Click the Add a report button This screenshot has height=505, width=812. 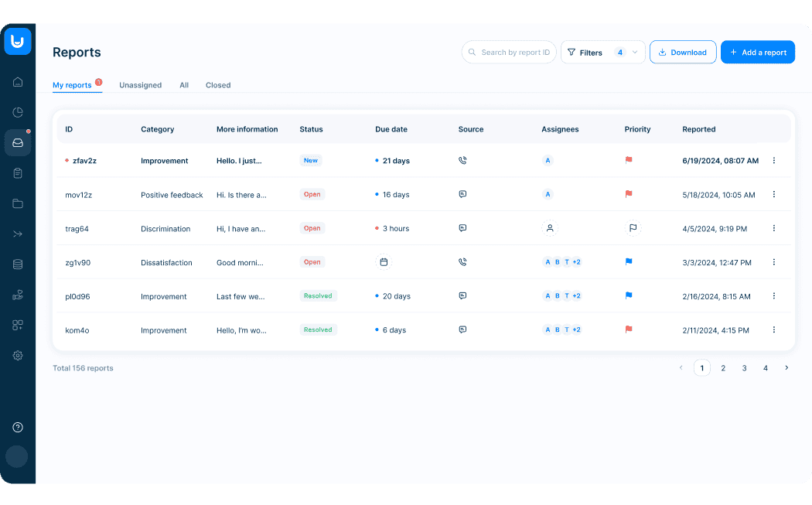(x=757, y=53)
